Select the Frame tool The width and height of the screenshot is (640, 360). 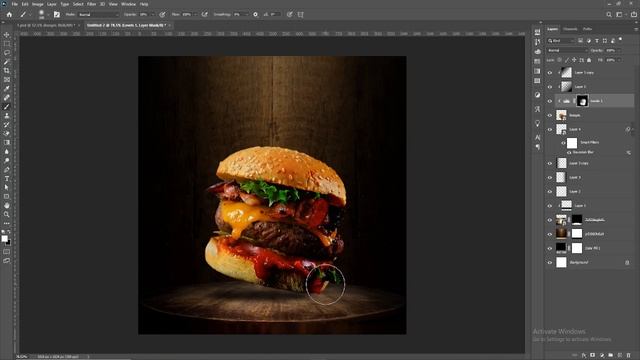coord(7,80)
